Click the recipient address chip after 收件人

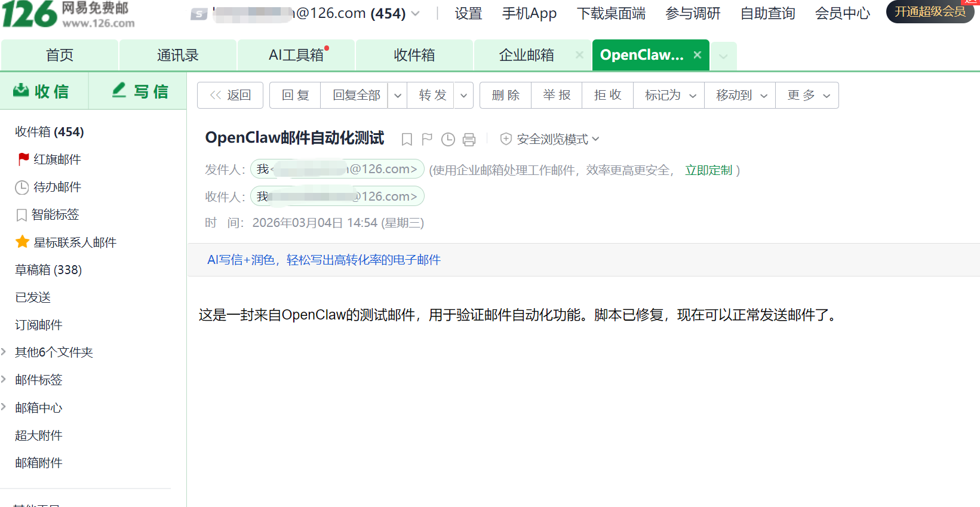(337, 196)
